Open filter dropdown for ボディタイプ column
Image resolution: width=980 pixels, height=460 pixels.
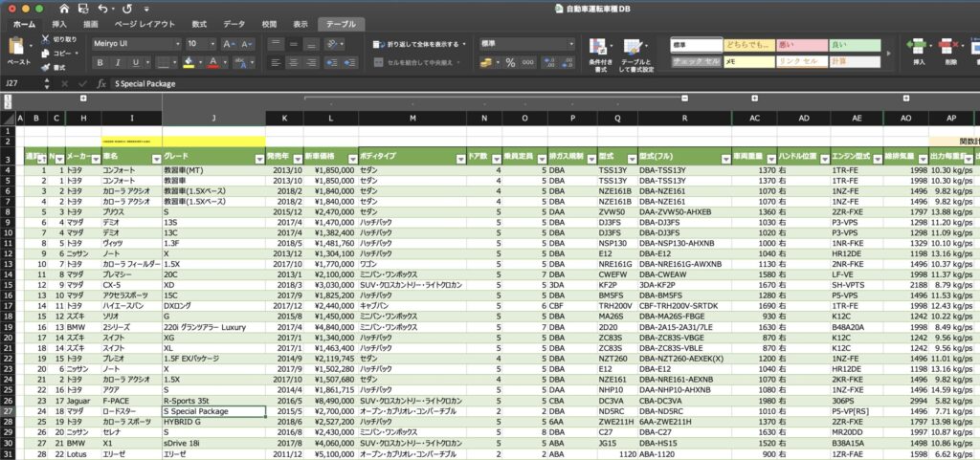click(459, 160)
